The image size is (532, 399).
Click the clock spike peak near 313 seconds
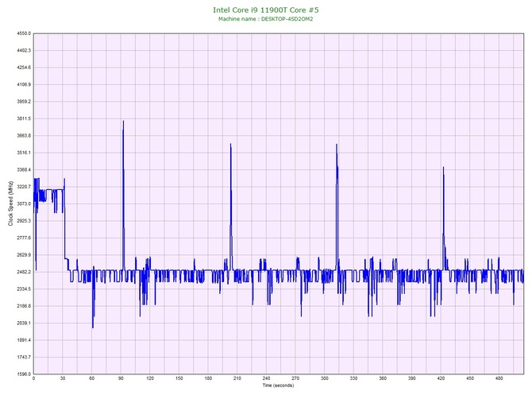tap(337, 146)
